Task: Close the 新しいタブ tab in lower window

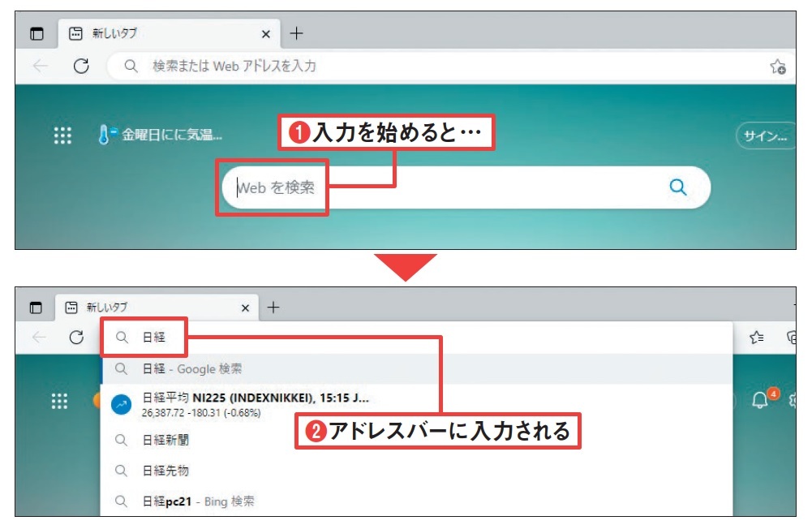Action: pos(246,308)
